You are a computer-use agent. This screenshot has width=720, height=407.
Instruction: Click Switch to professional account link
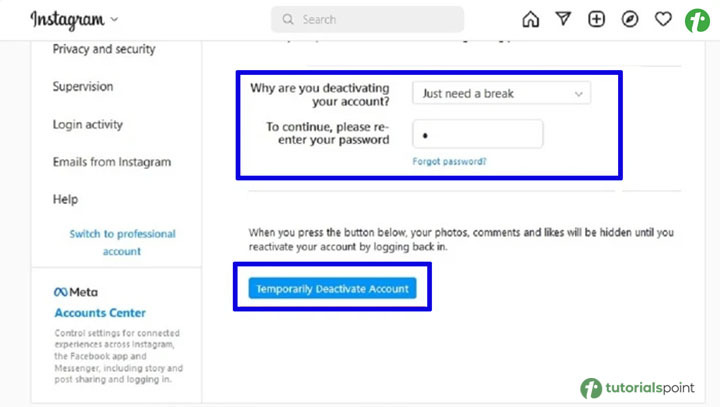tap(122, 242)
